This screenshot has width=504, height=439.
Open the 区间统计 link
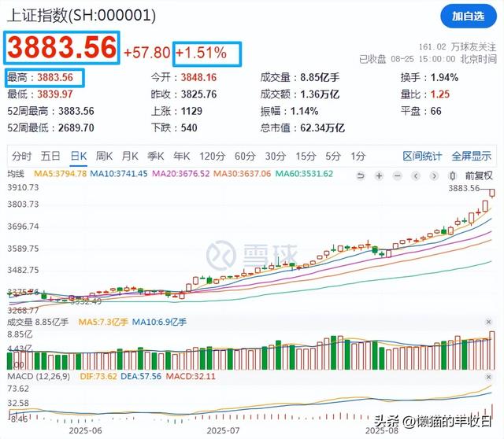tap(422, 157)
